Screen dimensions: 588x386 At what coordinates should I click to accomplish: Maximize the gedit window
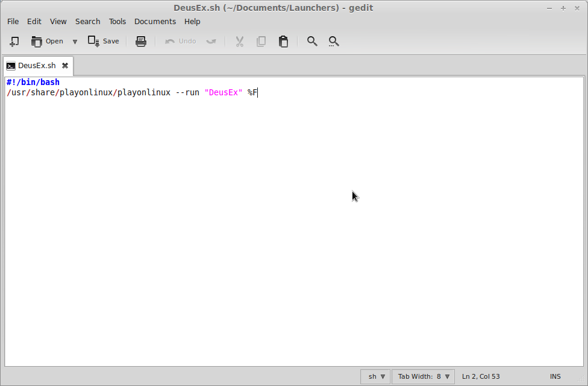563,8
